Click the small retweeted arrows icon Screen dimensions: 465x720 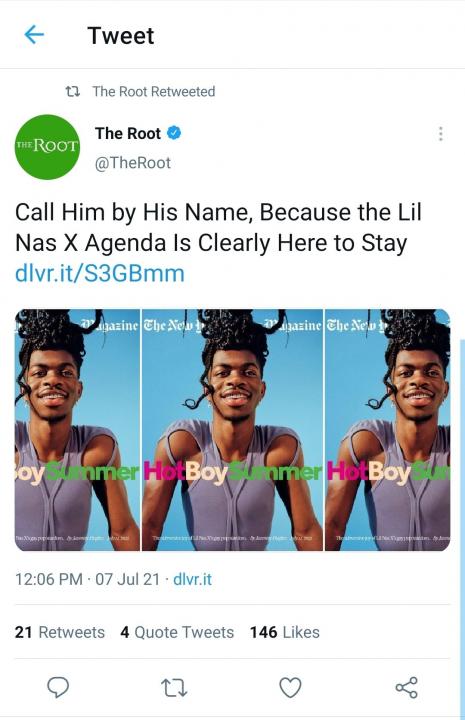point(73,91)
